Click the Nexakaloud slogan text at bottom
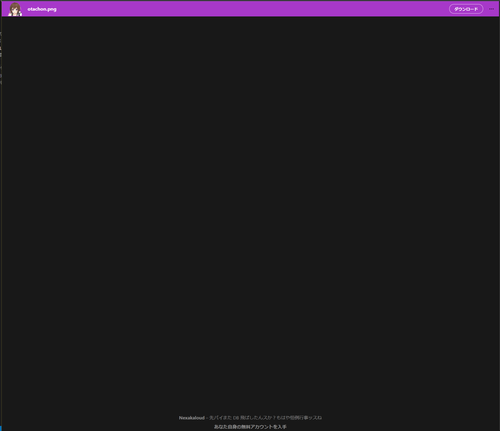This screenshot has height=431, width=500. pos(265,418)
